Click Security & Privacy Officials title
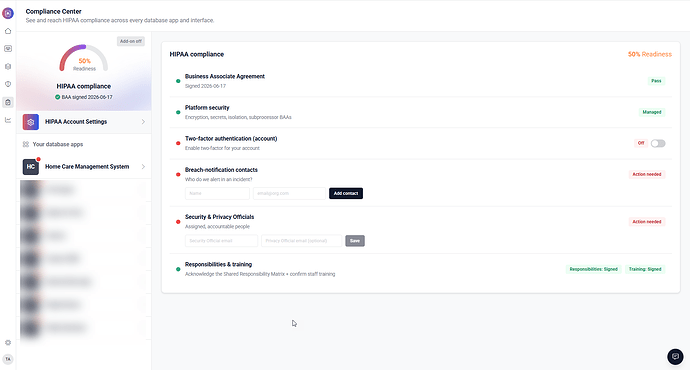Image resolution: width=690 pixels, height=370 pixels. tap(220, 217)
